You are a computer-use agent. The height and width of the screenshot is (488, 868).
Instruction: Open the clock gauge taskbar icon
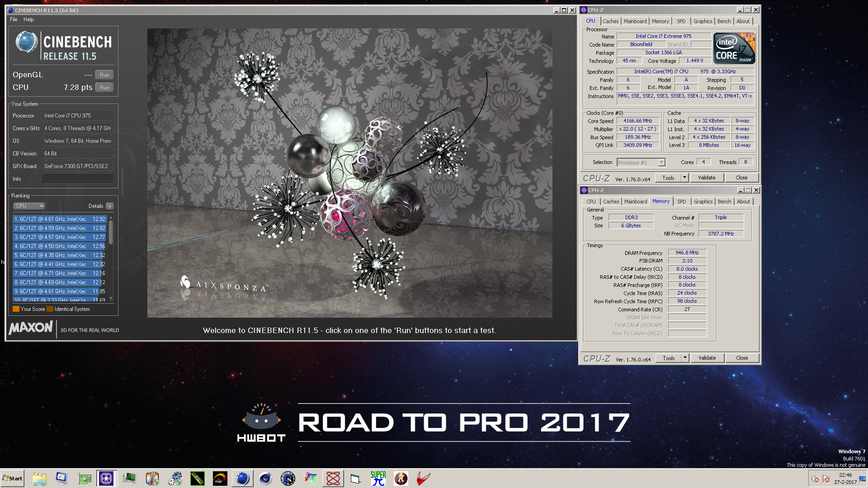[288, 479]
